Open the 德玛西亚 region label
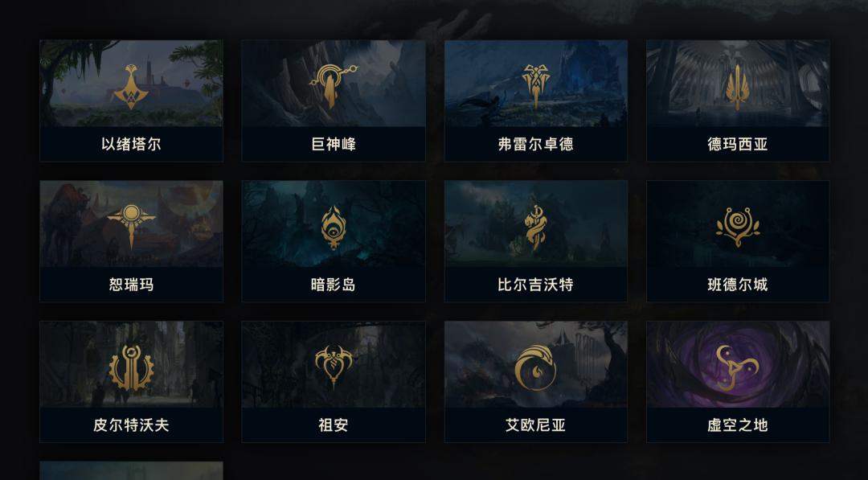Viewport: 868px width, 480px height. click(x=738, y=145)
